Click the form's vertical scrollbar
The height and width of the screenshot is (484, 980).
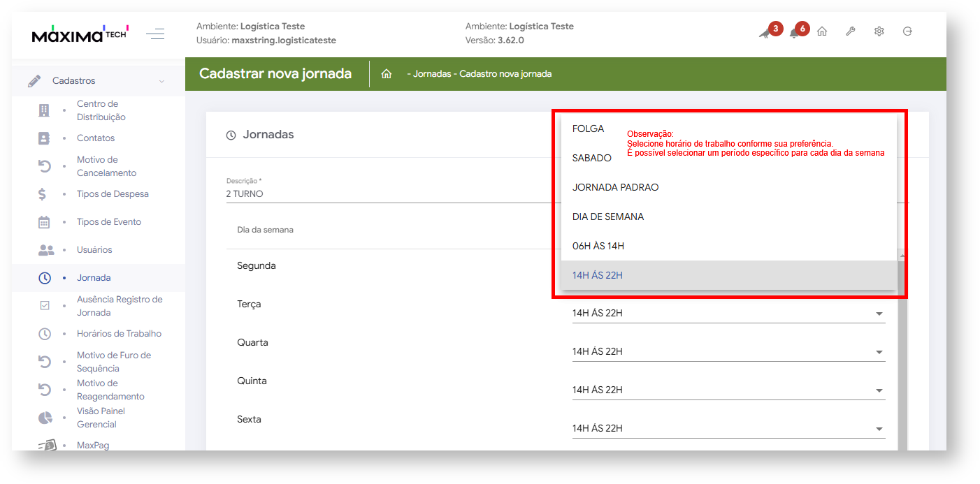click(x=902, y=349)
